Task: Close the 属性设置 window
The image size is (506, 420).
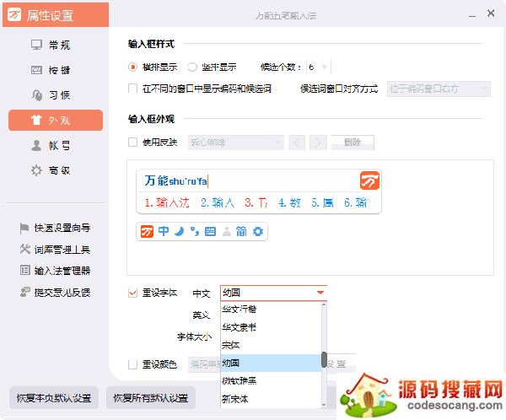Action: pyautogui.click(x=491, y=13)
